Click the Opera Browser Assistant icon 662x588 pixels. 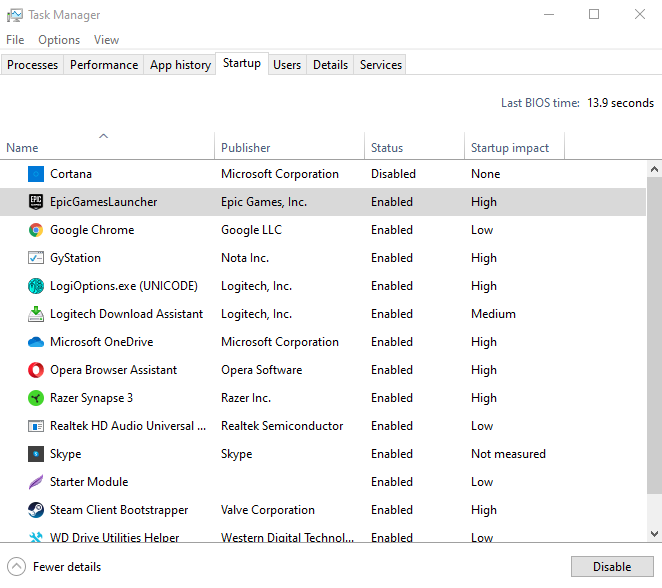[36, 370]
